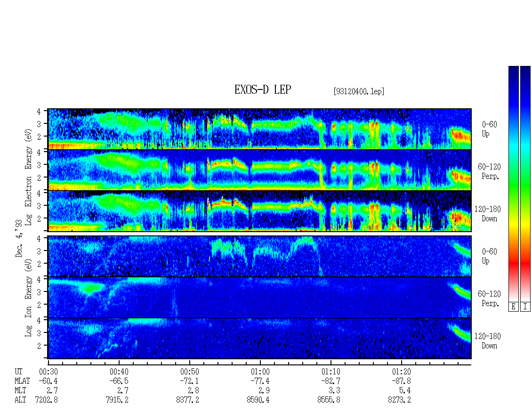The image size is (532, 412).
Task: Select the 01:20 time tick label
Action: tap(401, 372)
